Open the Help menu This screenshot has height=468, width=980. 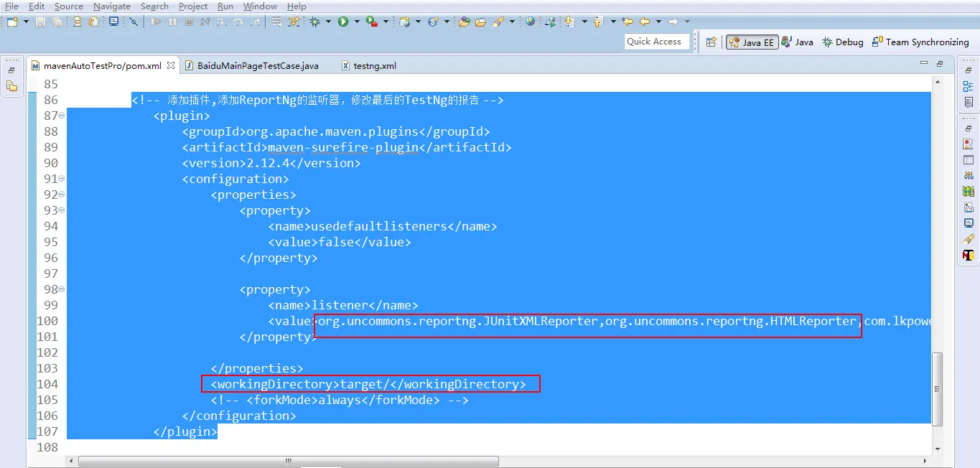click(x=297, y=6)
